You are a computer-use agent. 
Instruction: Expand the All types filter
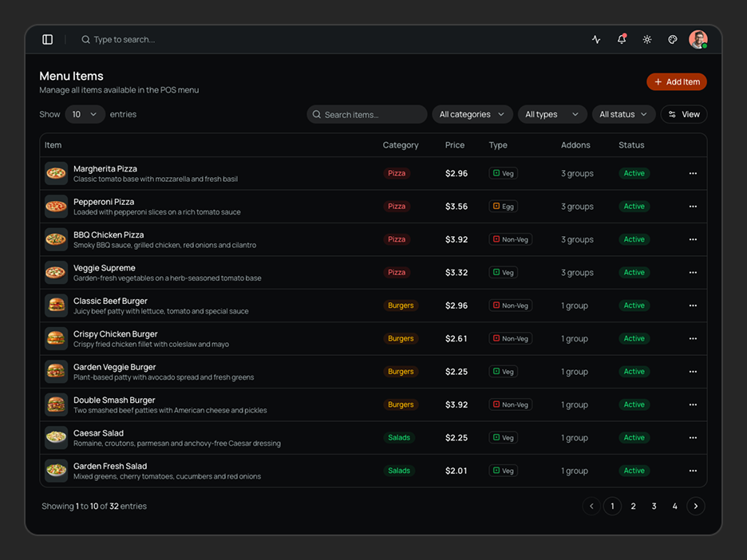552,114
